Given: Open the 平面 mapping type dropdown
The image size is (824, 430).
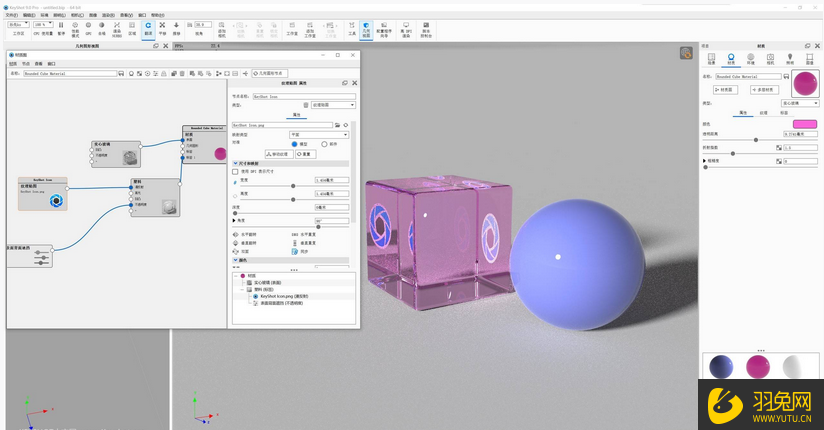Looking at the screenshot, I should (318, 134).
